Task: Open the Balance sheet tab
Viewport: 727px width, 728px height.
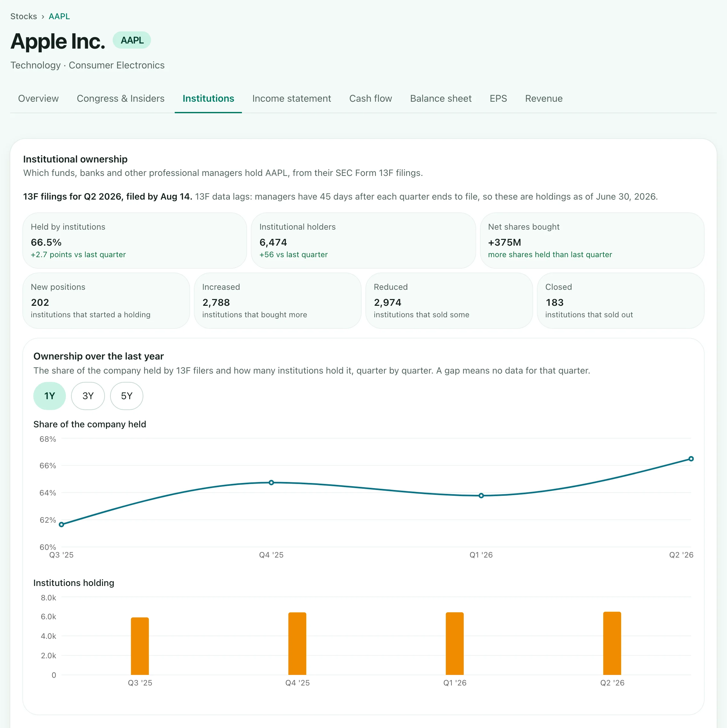Action: pyautogui.click(x=441, y=98)
